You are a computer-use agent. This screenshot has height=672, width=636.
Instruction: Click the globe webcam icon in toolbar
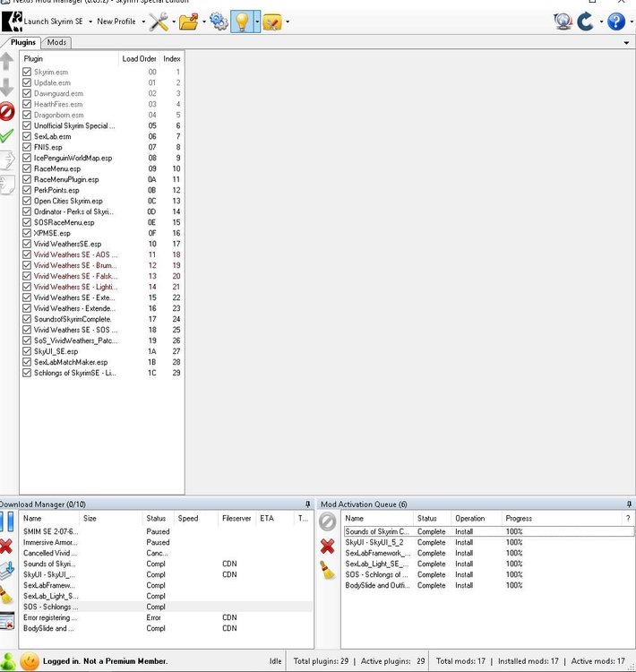563,22
